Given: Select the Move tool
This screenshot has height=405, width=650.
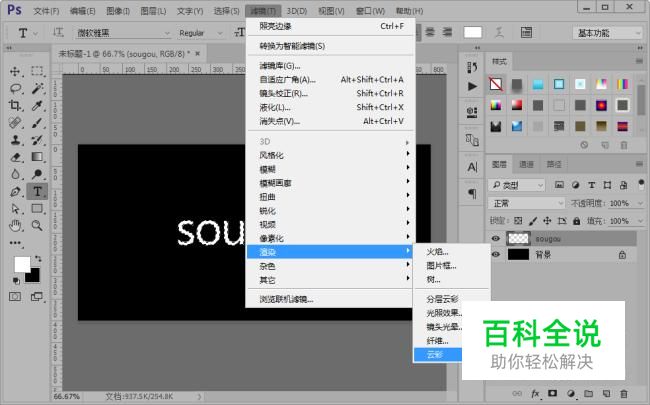Looking at the screenshot, I should coord(15,71).
